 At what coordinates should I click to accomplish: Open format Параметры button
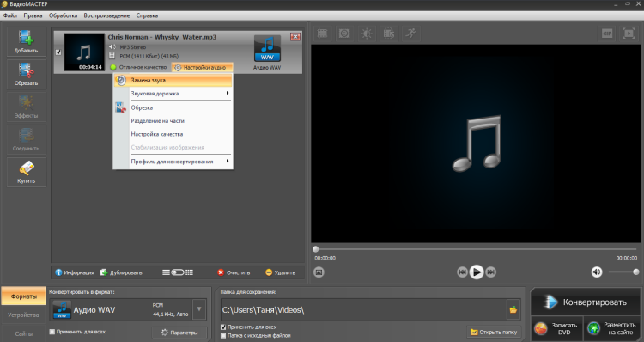(179, 333)
